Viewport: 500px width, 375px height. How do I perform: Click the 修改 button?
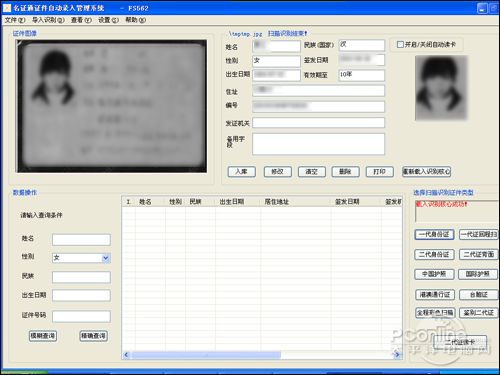[x=278, y=172]
